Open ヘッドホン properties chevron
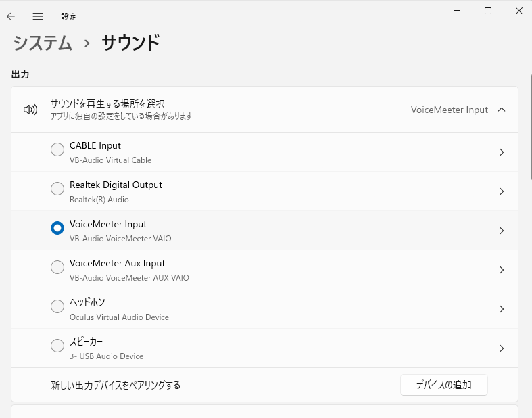532x418 pixels. pos(502,309)
